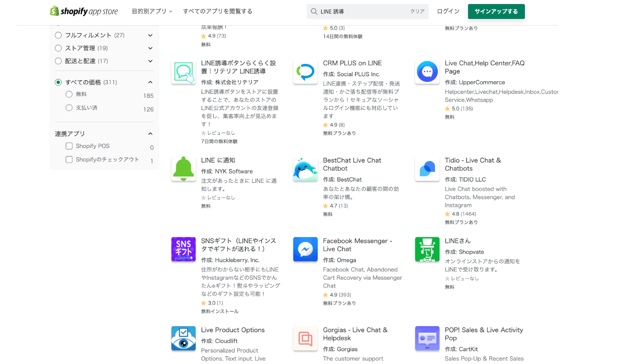Open the POP! Sales & Live Activity Pop title
The image size is (617, 364).
pos(484,334)
